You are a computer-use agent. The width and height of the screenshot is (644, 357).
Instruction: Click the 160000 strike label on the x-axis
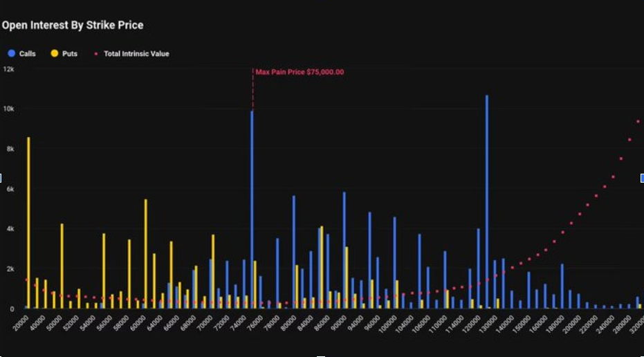(x=538, y=324)
